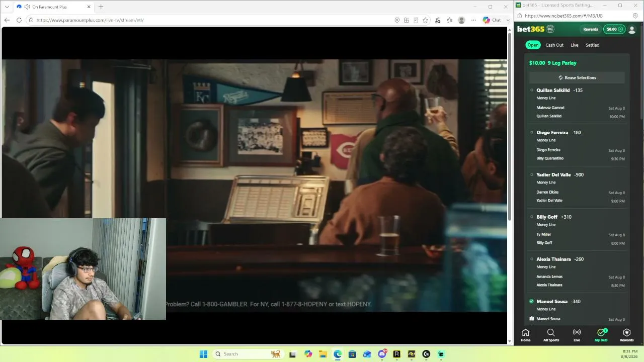
Task: Click the Darren Elkins fighter name
Action: (547, 192)
